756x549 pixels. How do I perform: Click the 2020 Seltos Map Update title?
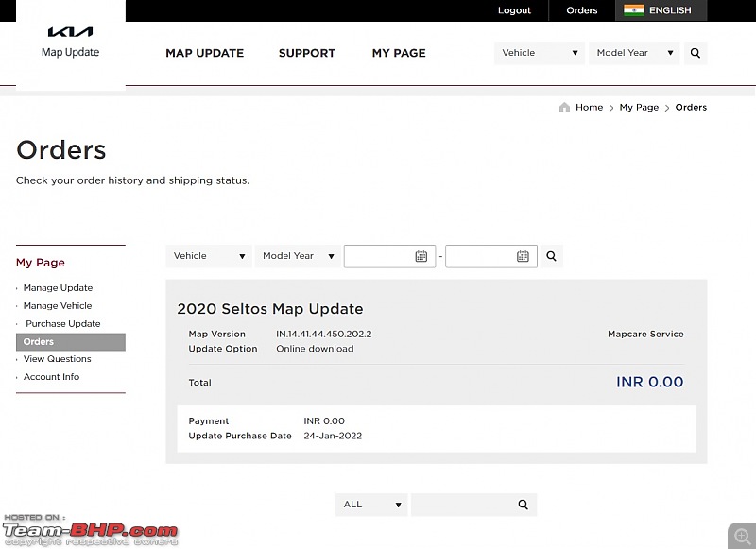(270, 308)
